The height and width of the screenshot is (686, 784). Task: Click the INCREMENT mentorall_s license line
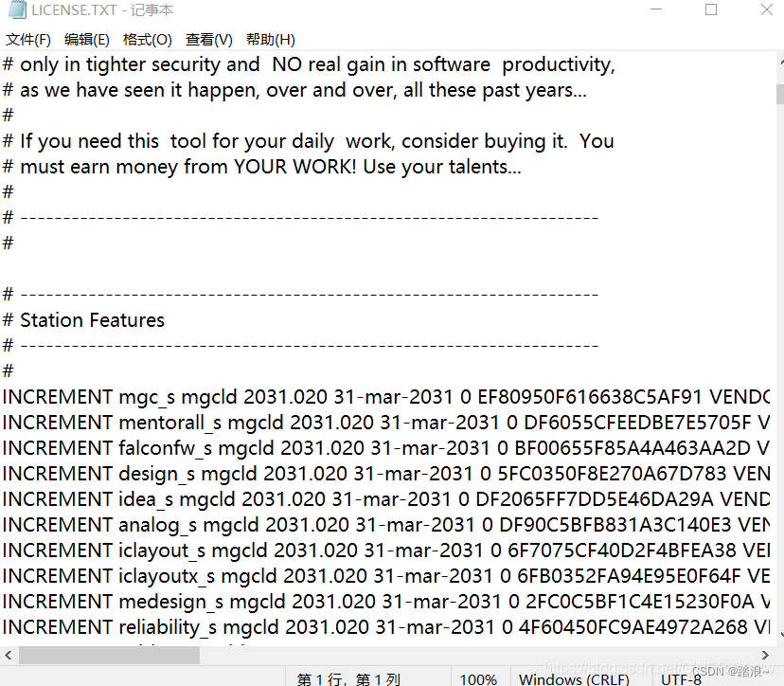pyautogui.click(x=385, y=423)
